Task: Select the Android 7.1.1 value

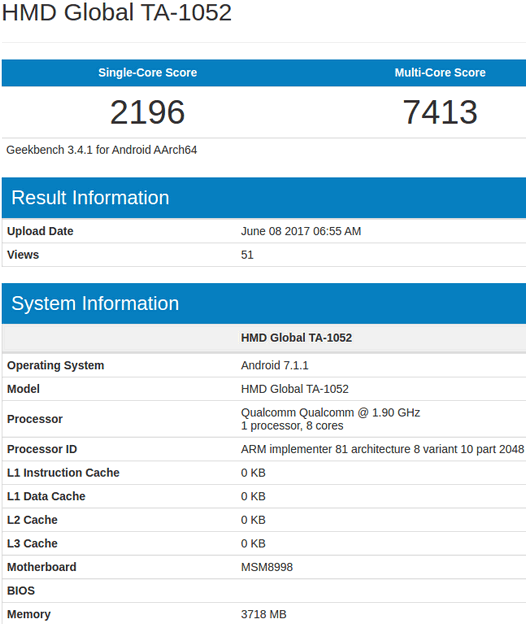Action: (275, 365)
